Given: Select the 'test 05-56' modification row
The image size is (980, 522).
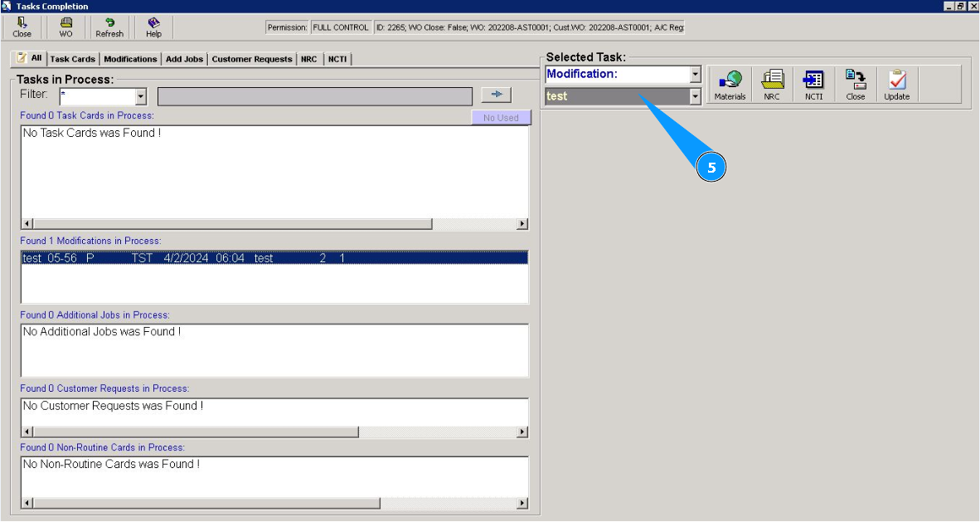Looking at the screenshot, I should [274, 258].
